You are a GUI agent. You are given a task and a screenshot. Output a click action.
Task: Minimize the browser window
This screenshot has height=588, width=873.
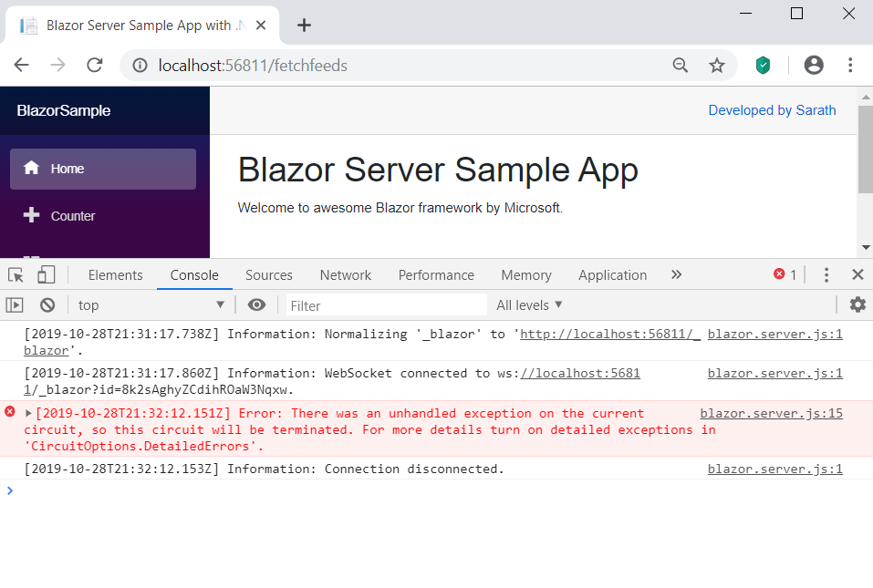[745, 14]
